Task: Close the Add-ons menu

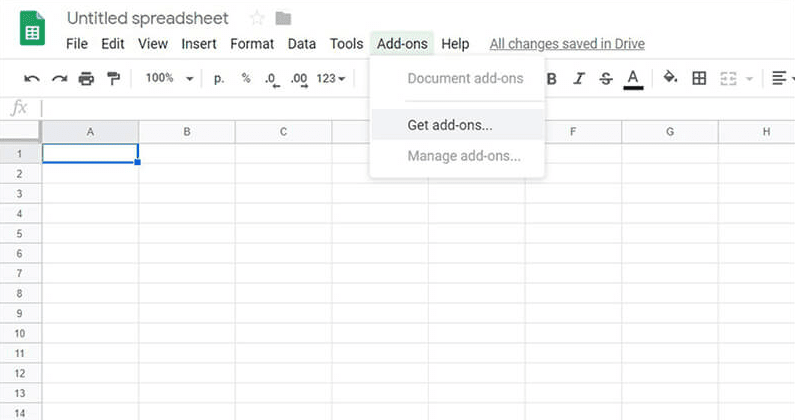Action: coord(402,44)
